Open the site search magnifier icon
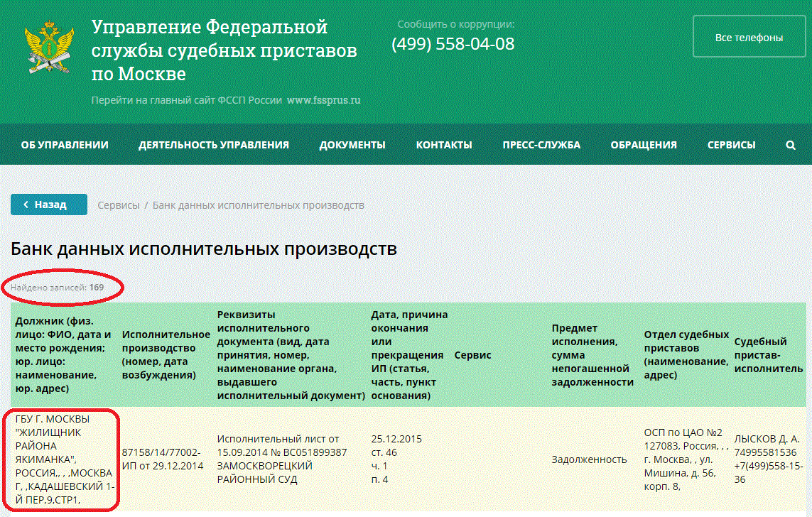 coord(790,145)
